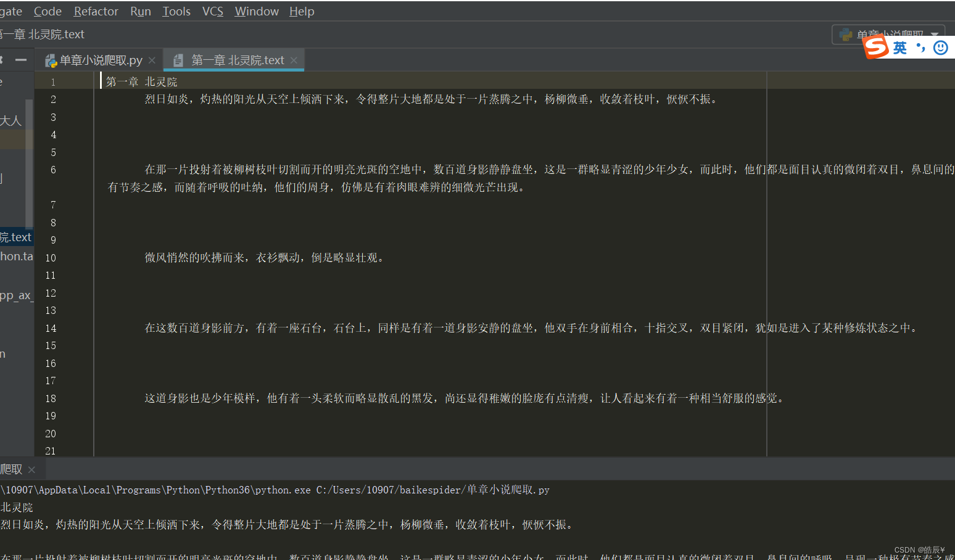
Task: Close the 第一章 北灵院.text tab
Action: (294, 60)
